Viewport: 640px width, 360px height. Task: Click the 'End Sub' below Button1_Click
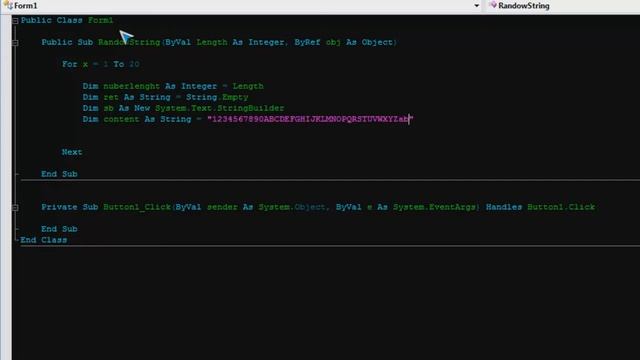pyautogui.click(x=59, y=229)
